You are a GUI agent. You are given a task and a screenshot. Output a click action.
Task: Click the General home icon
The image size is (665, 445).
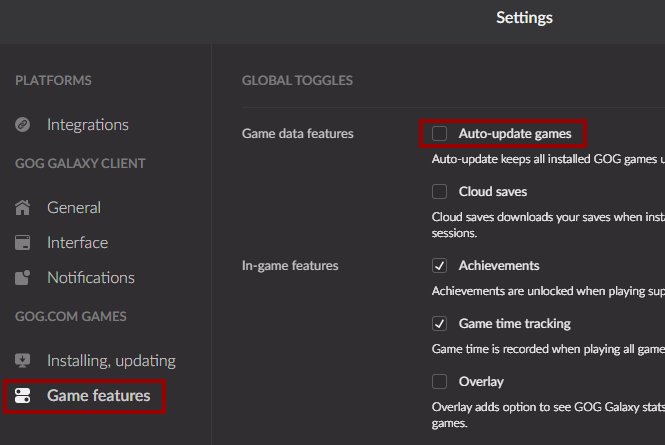coord(23,208)
